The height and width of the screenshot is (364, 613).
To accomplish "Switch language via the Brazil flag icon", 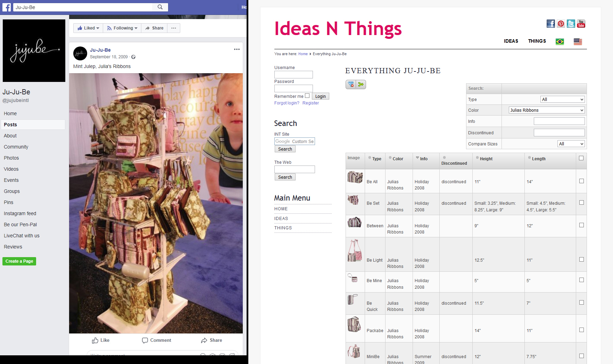I will [560, 42].
